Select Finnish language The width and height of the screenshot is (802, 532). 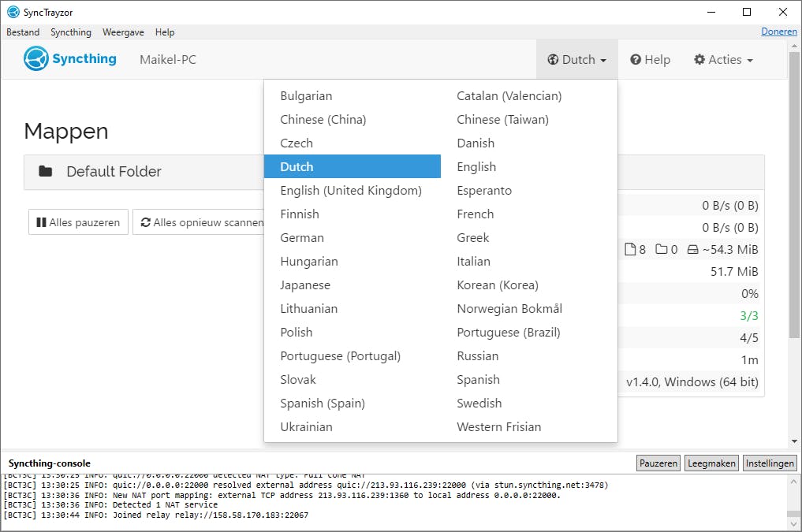tap(353, 214)
